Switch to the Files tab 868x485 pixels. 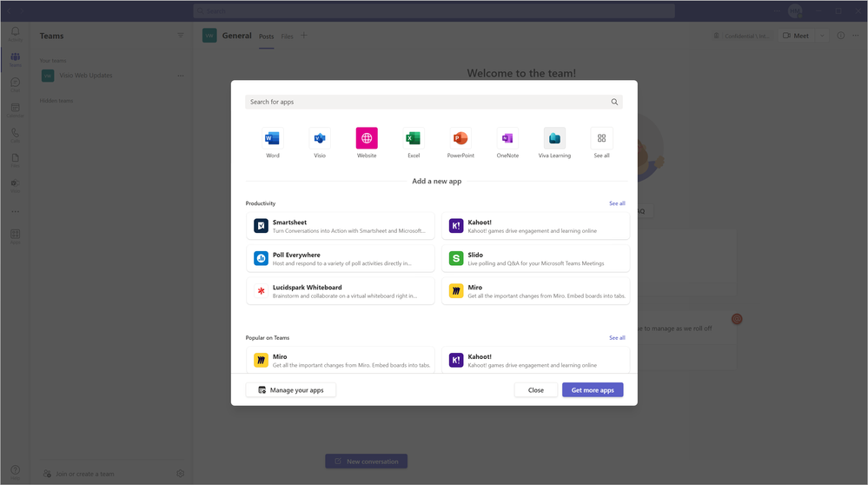coord(287,37)
